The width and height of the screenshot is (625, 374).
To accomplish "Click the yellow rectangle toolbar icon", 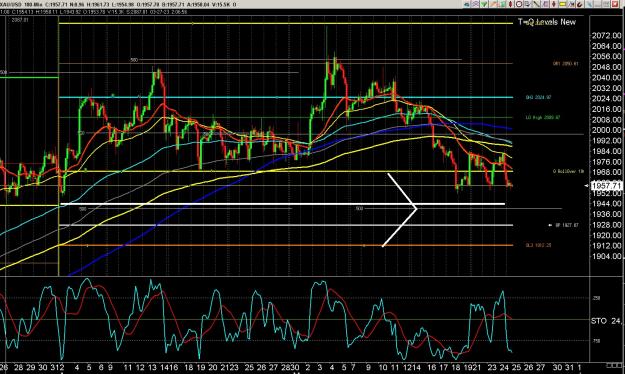I will (x=562, y=4).
